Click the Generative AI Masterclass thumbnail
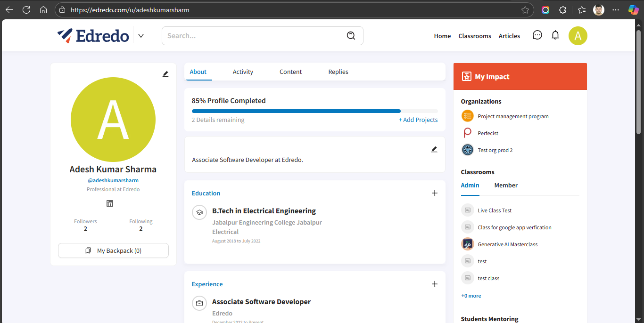Screen dimensions: 644x323 pyautogui.click(x=467, y=244)
